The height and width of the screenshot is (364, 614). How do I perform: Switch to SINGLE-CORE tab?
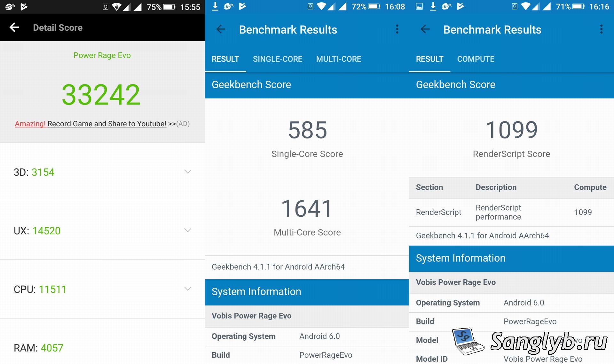point(278,59)
